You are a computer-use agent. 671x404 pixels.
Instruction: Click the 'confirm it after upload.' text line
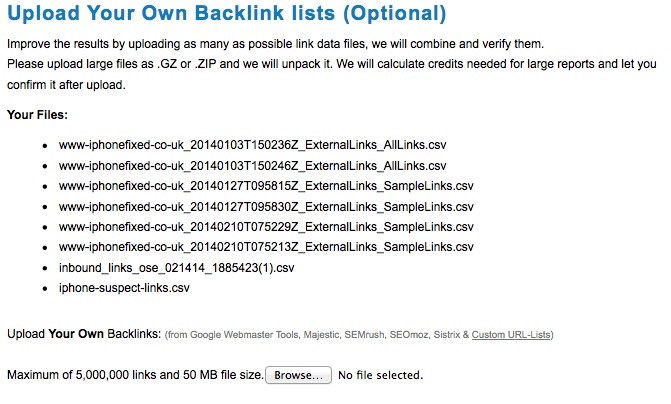(66, 85)
